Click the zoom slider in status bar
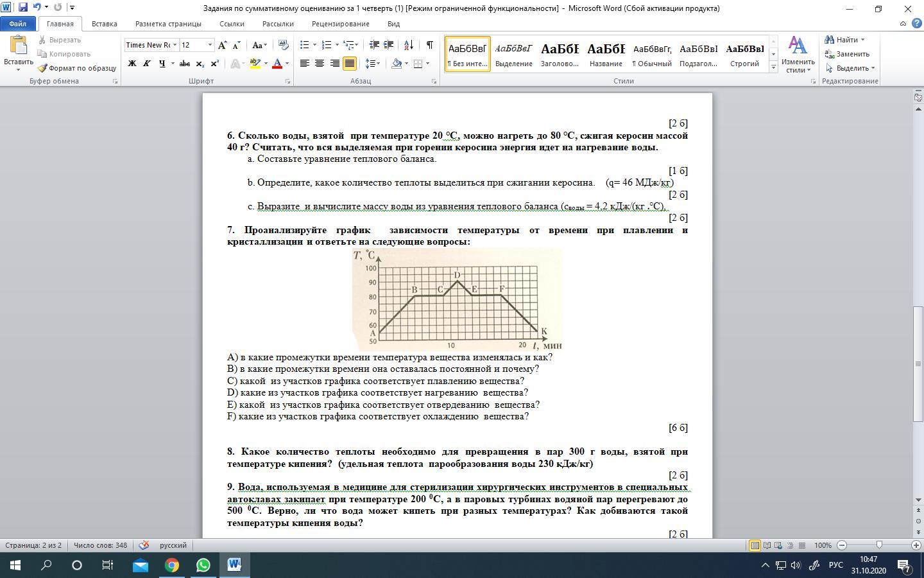This screenshot has height=578, width=924. pyautogui.click(x=879, y=545)
